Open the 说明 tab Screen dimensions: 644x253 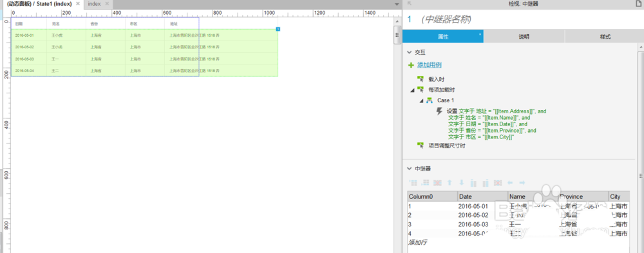[524, 37]
